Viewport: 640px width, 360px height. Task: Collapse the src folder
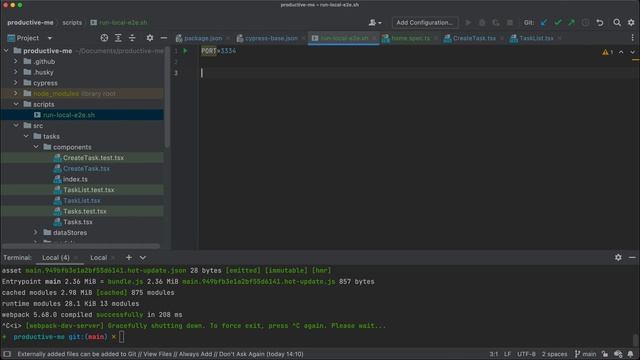[16, 125]
